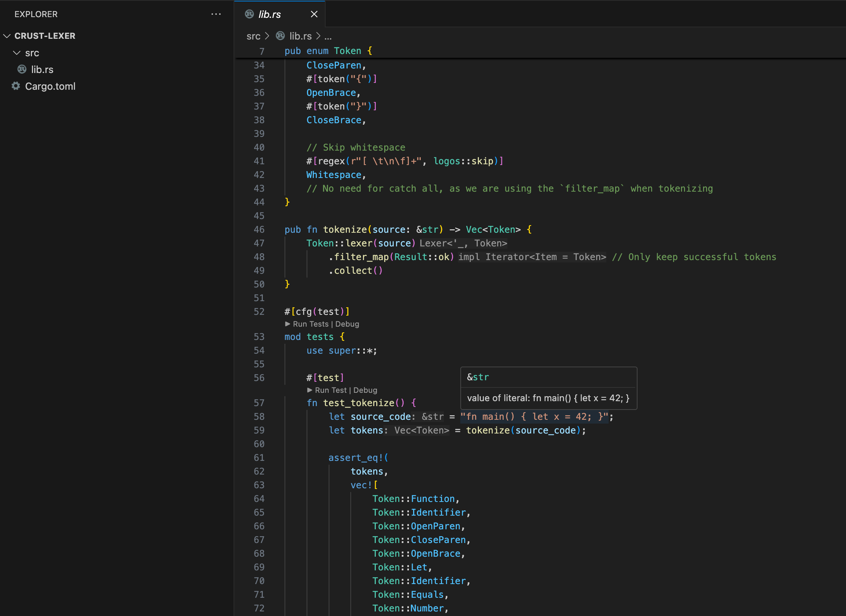This screenshot has height=616, width=846.
Task: Click the play triangle beside Run Test
Action: (x=310, y=390)
